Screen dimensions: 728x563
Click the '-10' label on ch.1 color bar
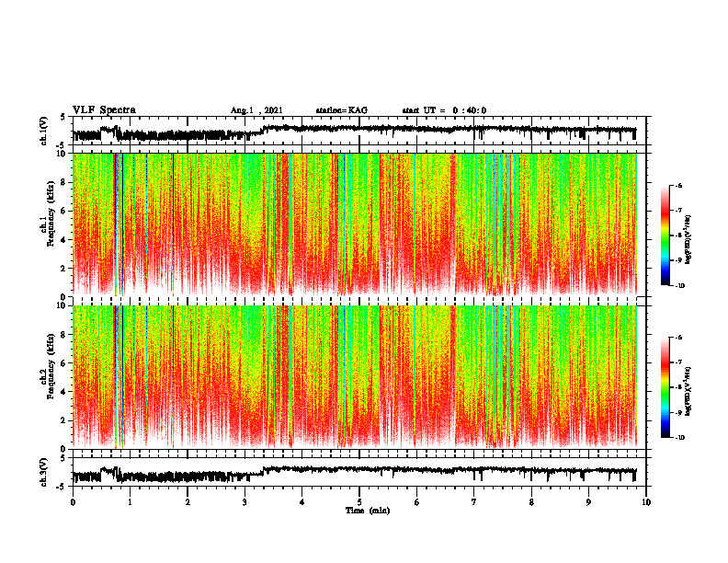coord(679,285)
